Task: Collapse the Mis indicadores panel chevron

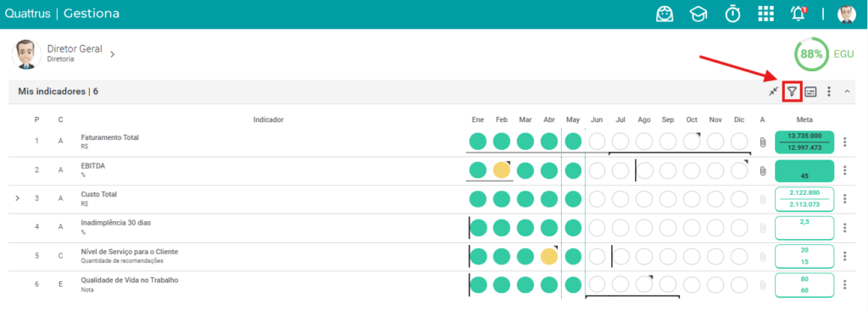Action: (x=847, y=92)
